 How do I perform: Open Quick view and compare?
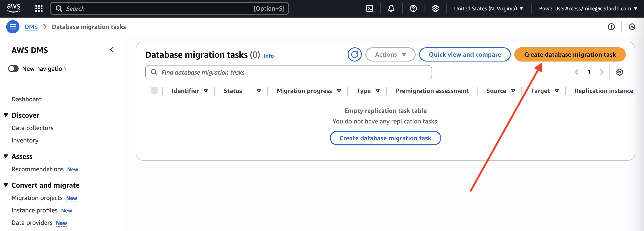[x=465, y=54]
